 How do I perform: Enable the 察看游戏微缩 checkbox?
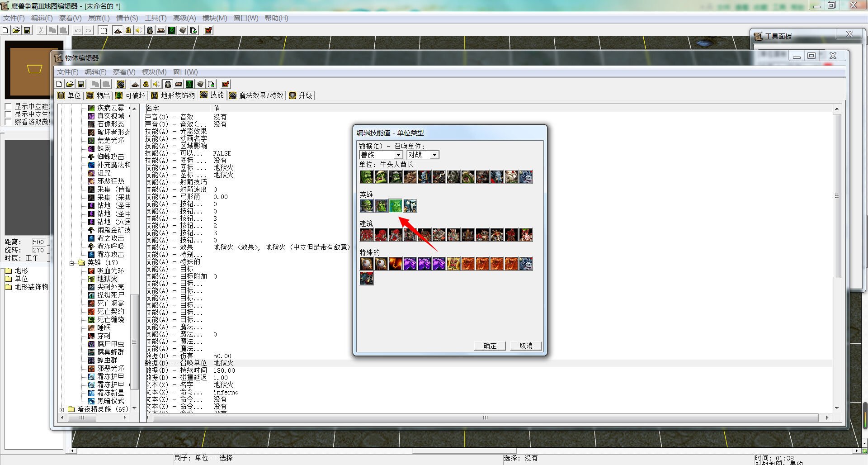tap(8, 122)
